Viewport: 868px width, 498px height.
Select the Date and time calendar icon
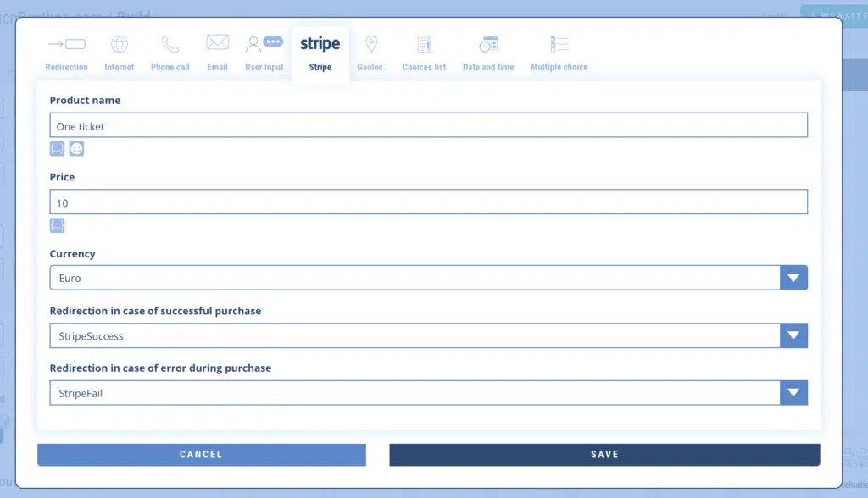pyautogui.click(x=488, y=44)
